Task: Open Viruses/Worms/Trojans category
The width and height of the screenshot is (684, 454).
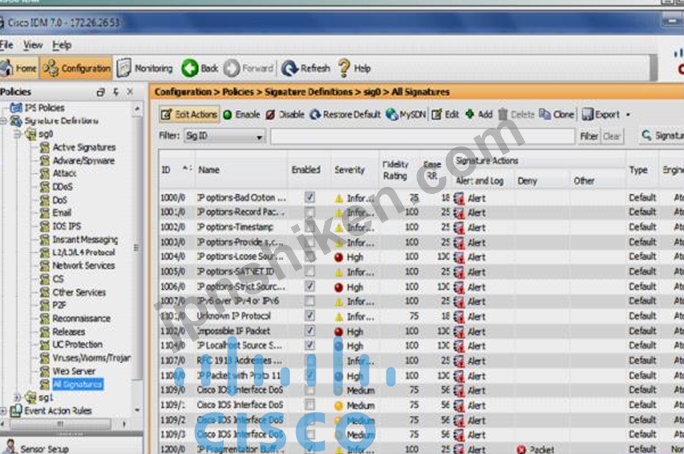Action: point(91,358)
